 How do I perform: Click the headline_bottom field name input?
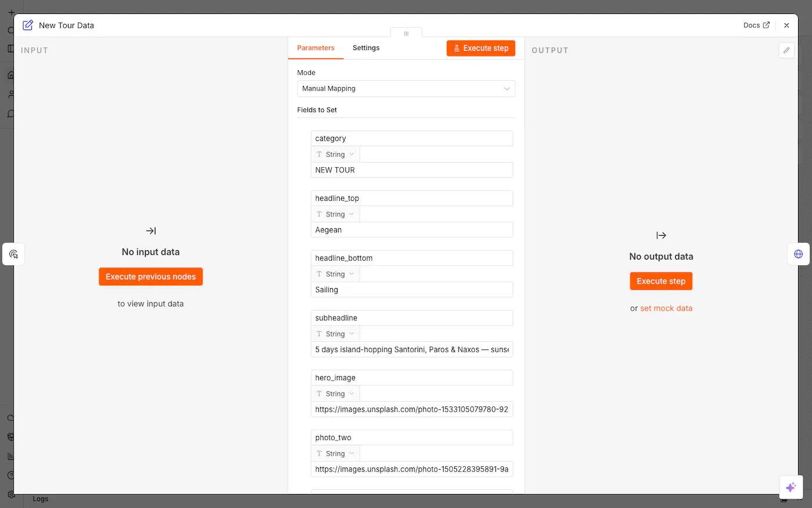click(x=412, y=258)
